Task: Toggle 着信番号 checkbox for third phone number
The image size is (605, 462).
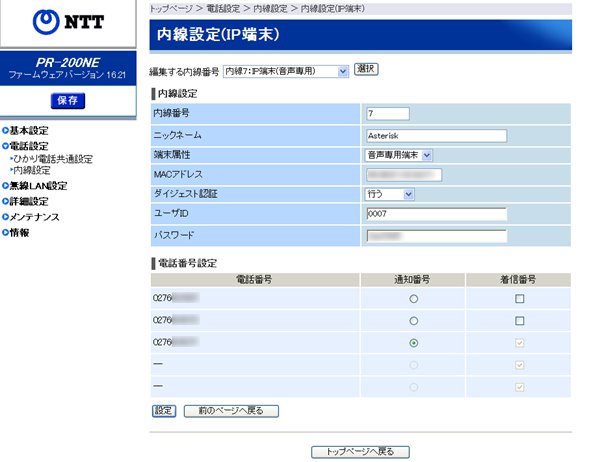Action: [x=519, y=343]
